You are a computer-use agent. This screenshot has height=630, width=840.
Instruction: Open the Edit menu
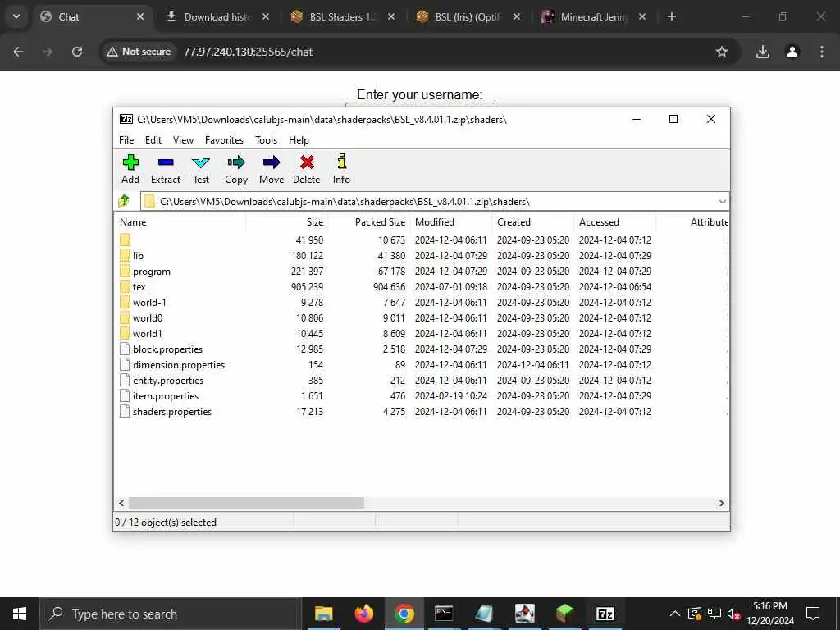click(153, 139)
